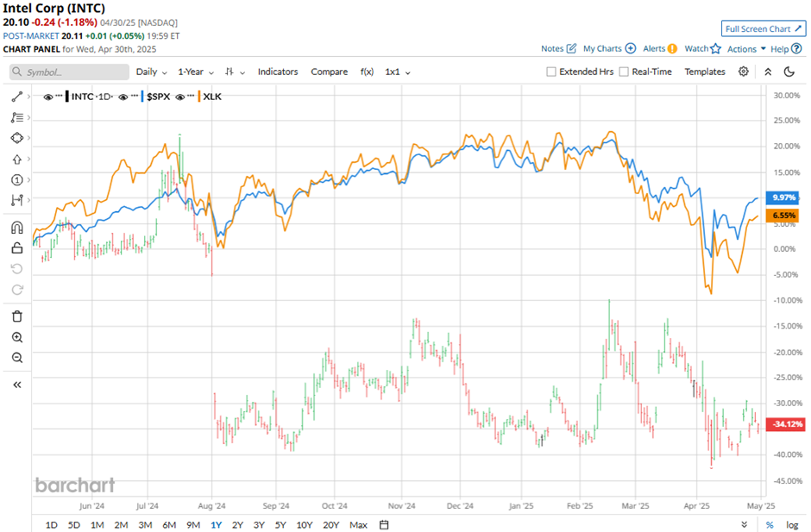This screenshot has width=811, height=532.
Task: Zoom out of the chart
Action: pyautogui.click(x=17, y=358)
